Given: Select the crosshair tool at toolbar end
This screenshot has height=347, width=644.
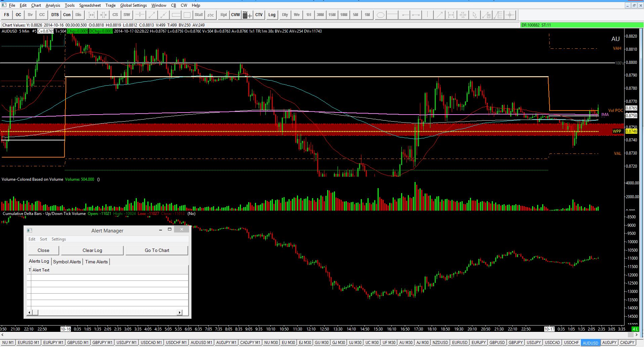Looking at the screenshot, I should pyautogui.click(x=510, y=15).
